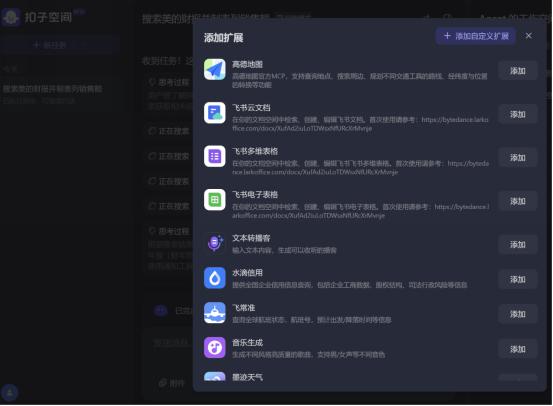This screenshot has height=406, width=553.
Task: Add the 飞常准 extension
Action: pyautogui.click(x=518, y=314)
